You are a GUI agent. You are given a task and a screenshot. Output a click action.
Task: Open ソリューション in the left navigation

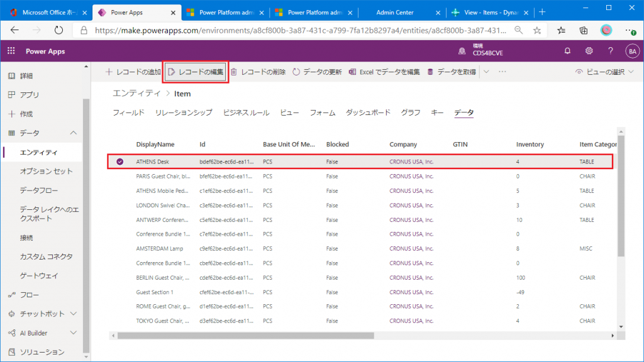pos(41,352)
